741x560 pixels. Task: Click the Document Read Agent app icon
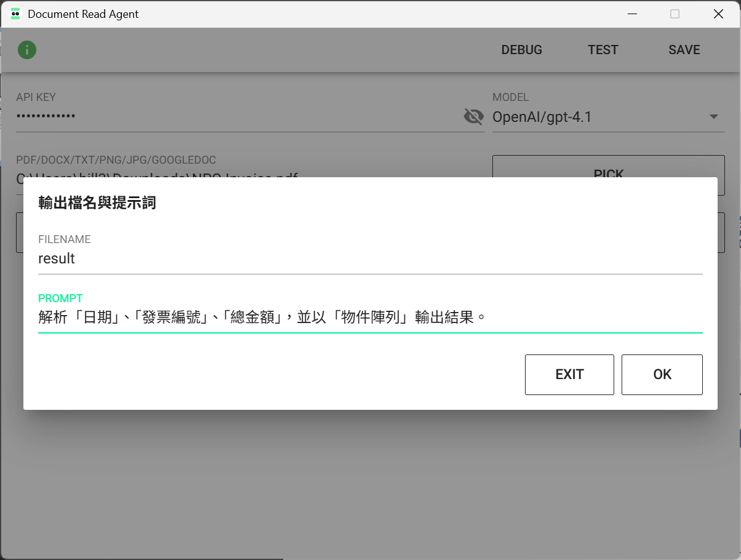pyautogui.click(x=15, y=14)
